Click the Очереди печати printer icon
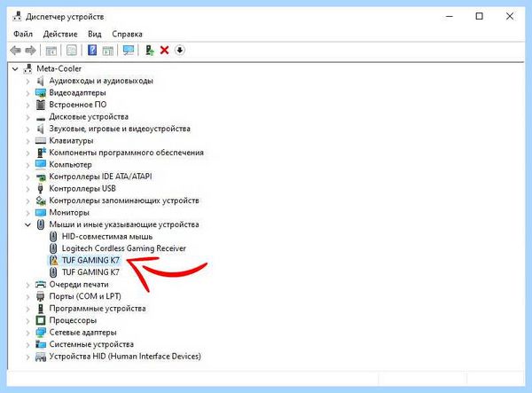 [x=41, y=285]
